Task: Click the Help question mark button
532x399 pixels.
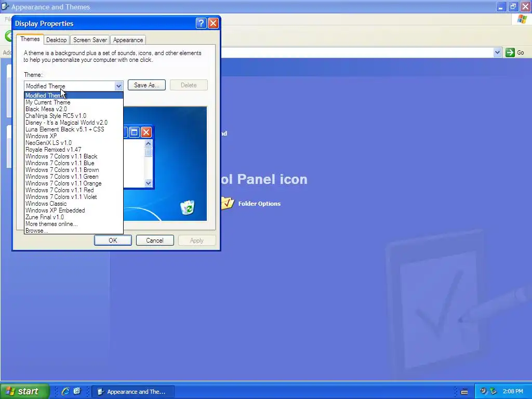Action: pos(201,23)
